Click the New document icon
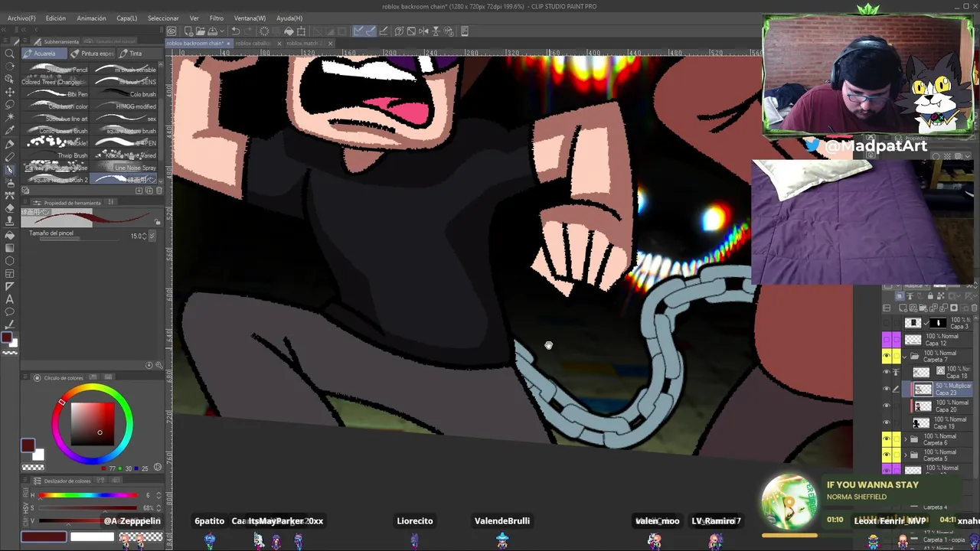This screenshot has height=551, width=980. click(x=188, y=31)
